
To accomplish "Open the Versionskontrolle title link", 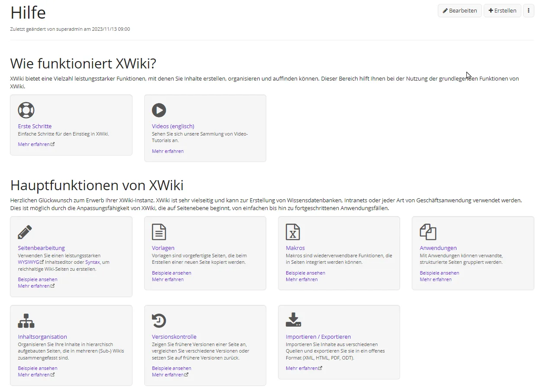I will pos(174,337).
